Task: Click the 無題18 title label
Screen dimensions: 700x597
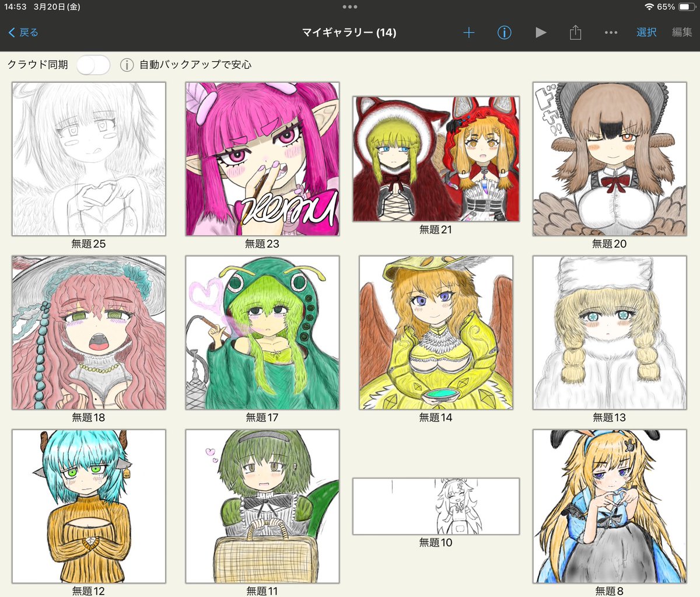Action: (89, 418)
